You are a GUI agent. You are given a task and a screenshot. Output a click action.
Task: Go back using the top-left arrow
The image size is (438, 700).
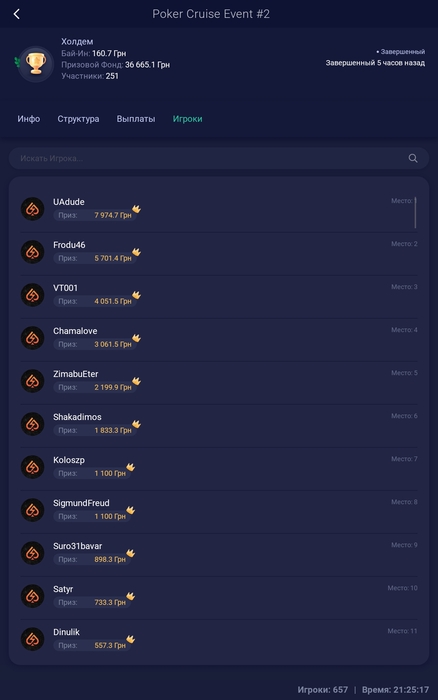tap(17, 14)
